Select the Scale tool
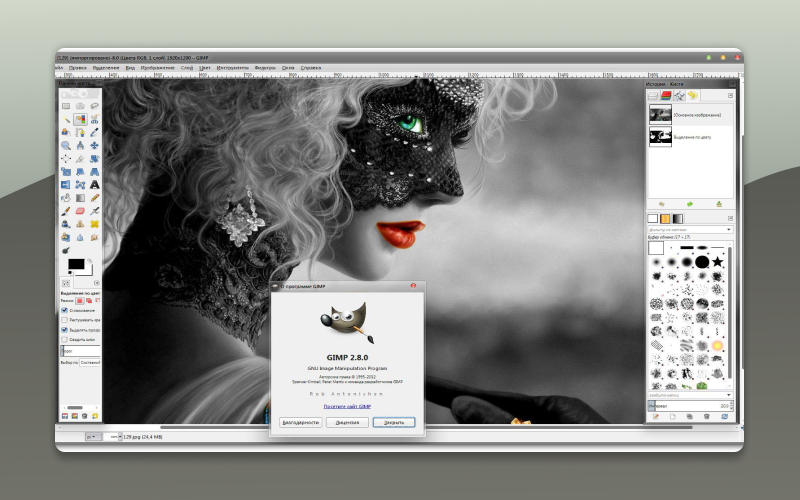This screenshot has width=800, height=500. tap(66, 172)
